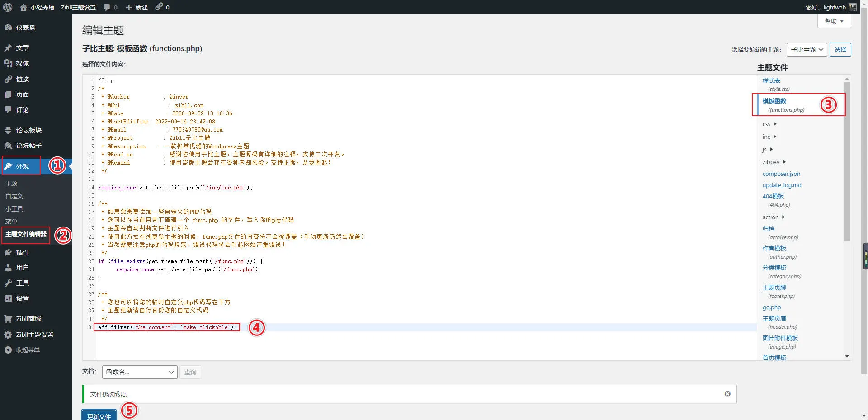Dismiss the 文件修改成功 notice

(x=727, y=394)
